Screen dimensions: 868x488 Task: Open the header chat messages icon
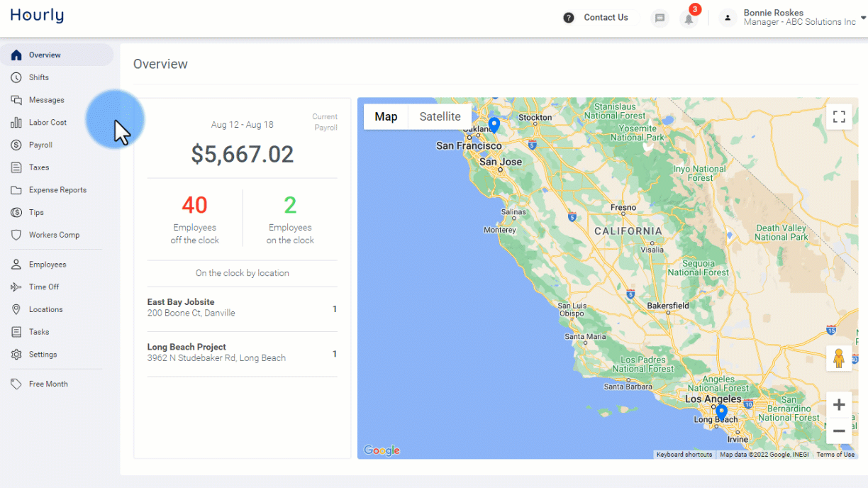(x=660, y=18)
